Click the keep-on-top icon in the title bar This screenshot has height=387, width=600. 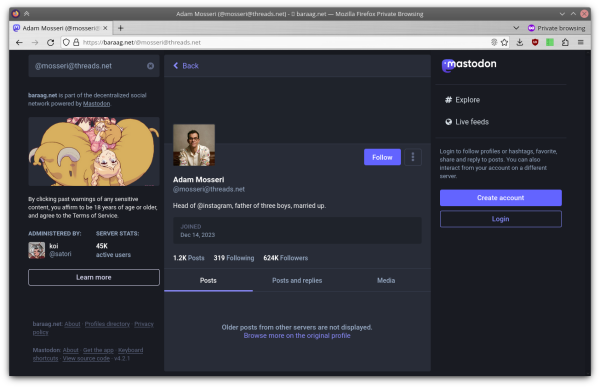(26, 14)
